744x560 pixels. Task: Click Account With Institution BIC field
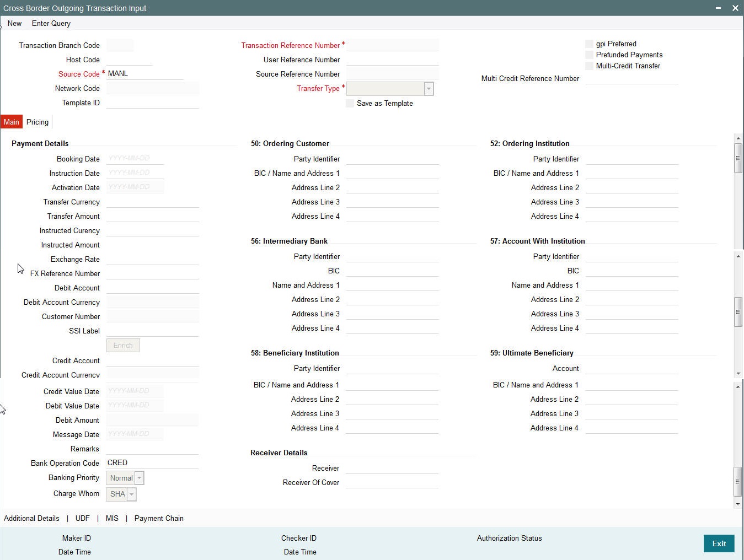click(x=632, y=271)
